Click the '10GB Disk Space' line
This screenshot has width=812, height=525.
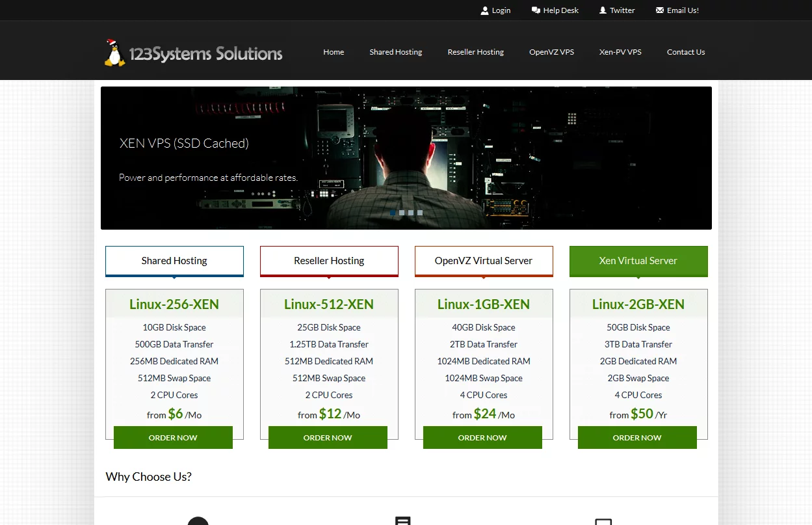click(x=174, y=327)
